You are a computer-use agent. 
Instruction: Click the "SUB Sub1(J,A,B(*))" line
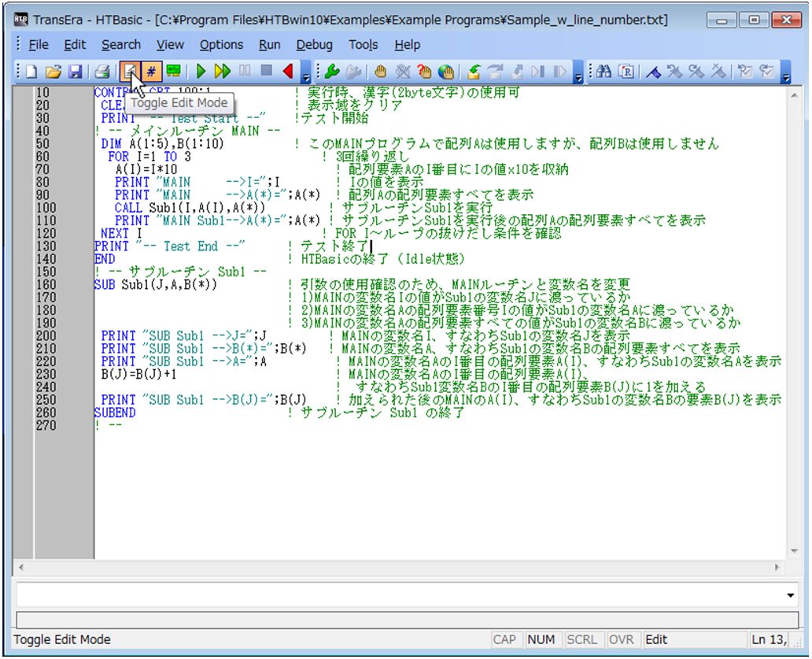click(x=155, y=284)
